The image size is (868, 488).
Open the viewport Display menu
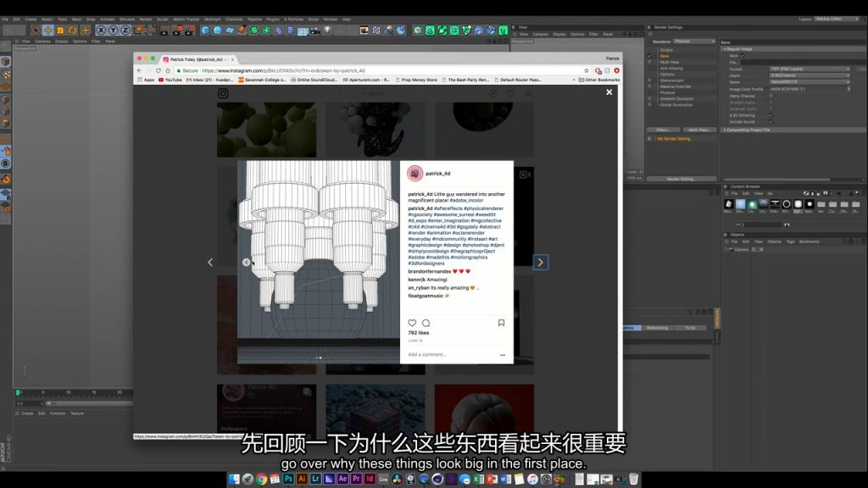[x=61, y=42]
